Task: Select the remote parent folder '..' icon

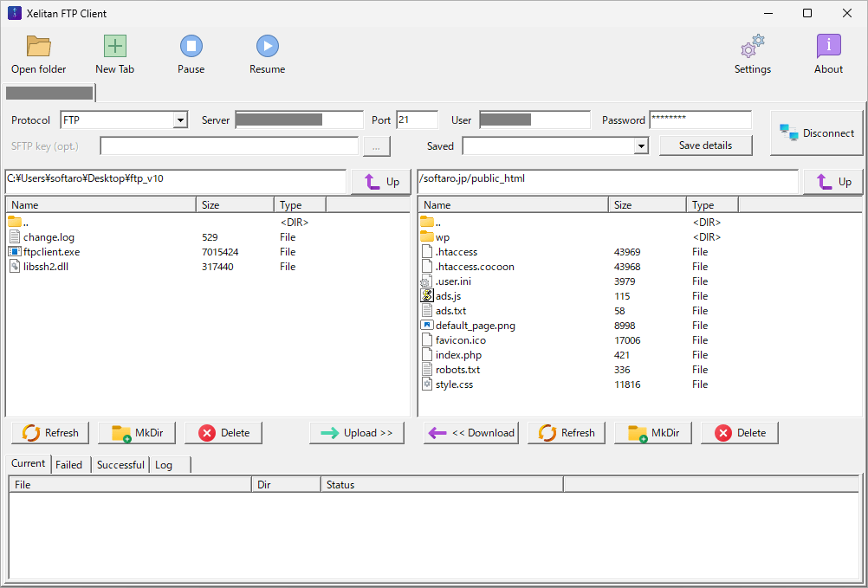Action: tap(427, 223)
